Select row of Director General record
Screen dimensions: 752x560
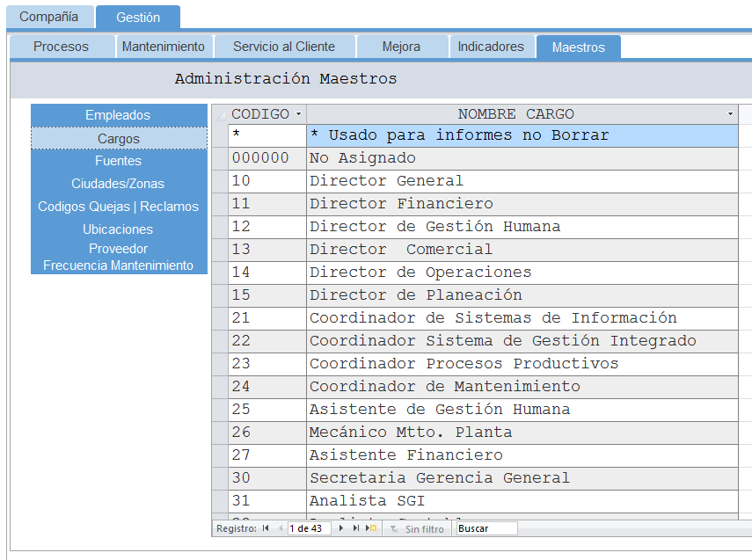(x=220, y=181)
